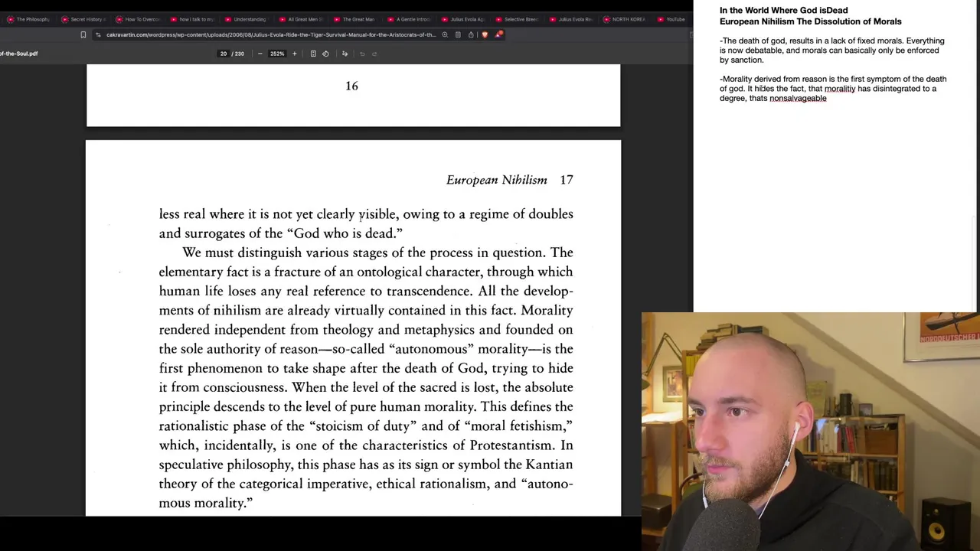This screenshot has height=551, width=980.
Task: Switch to "Selective Breed" browser tab
Action: tap(518, 19)
